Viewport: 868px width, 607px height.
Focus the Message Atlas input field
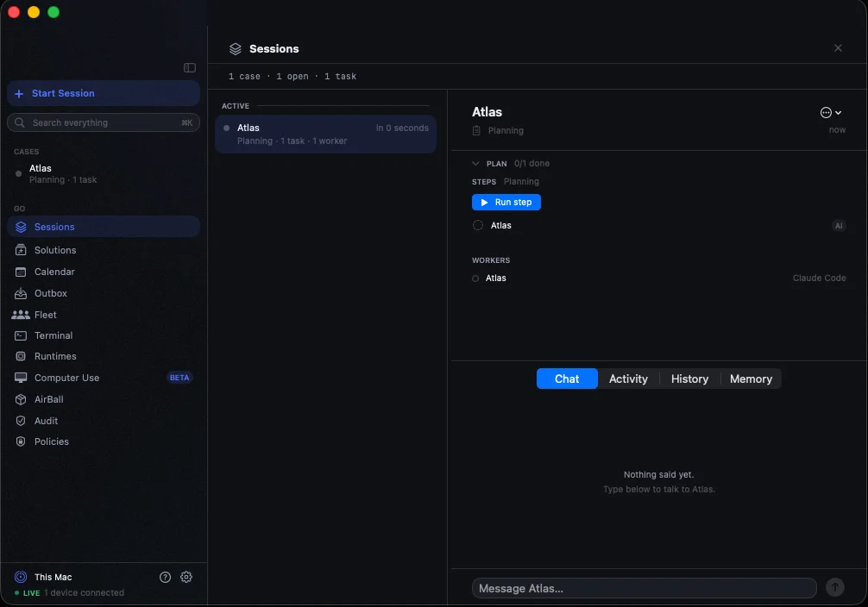(x=644, y=588)
